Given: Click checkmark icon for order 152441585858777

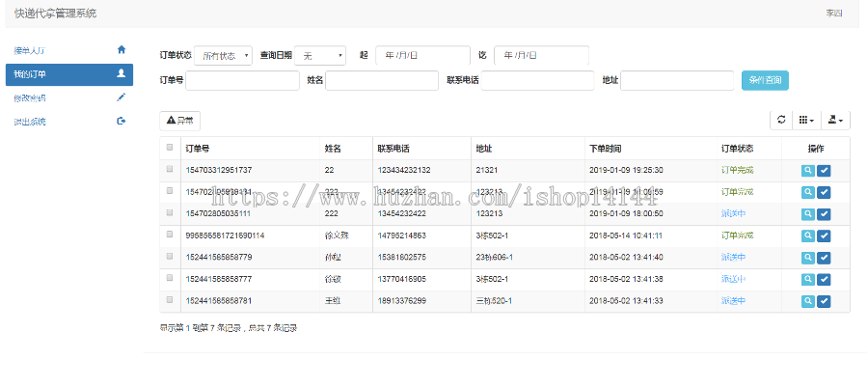Looking at the screenshot, I should [824, 279].
